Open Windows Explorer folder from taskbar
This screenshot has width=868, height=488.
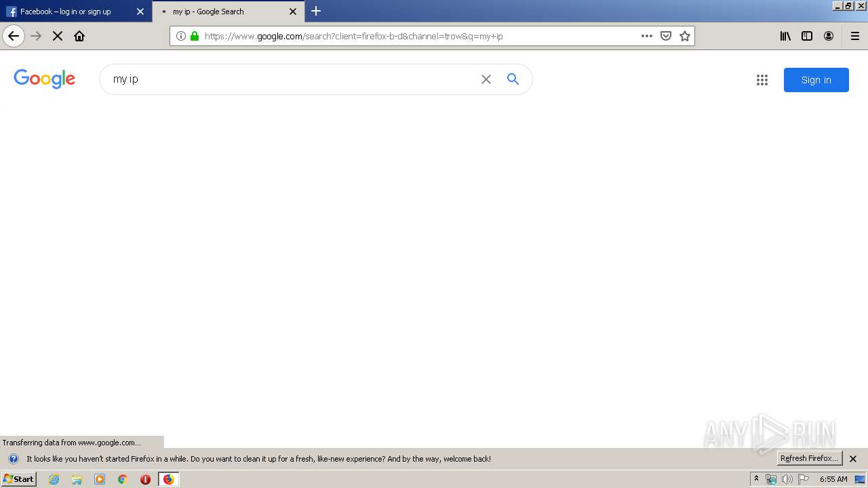(x=77, y=479)
